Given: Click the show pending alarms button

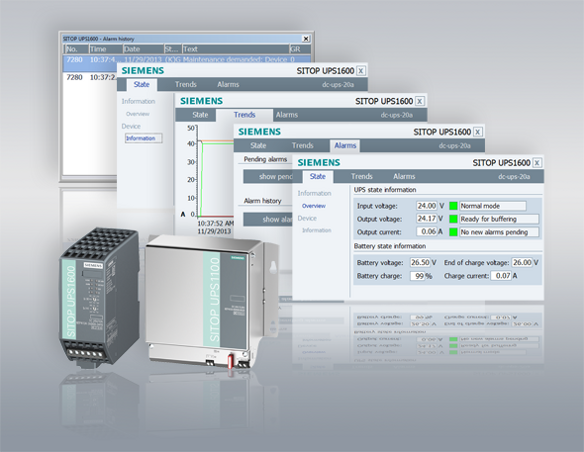Looking at the screenshot, I should [268, 176].
